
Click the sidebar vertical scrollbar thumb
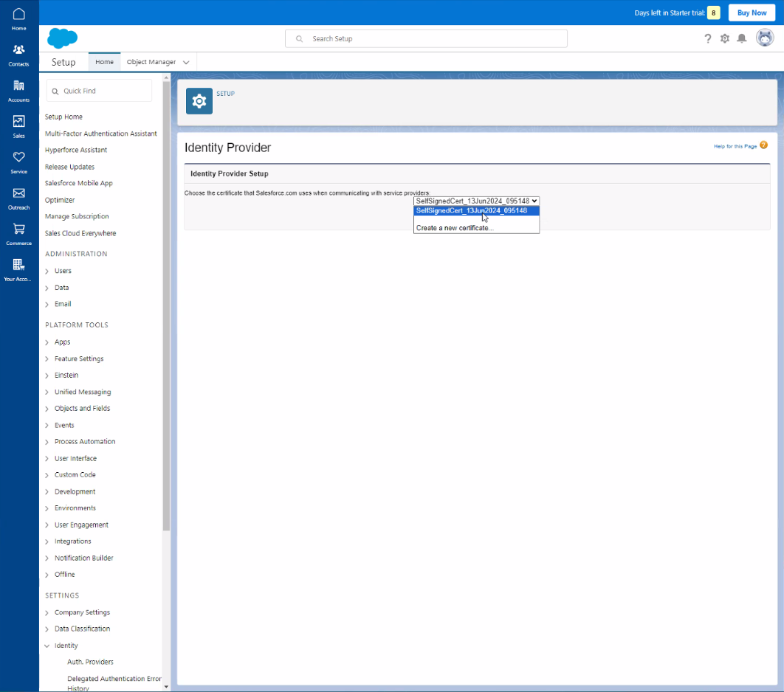point(167,305)
